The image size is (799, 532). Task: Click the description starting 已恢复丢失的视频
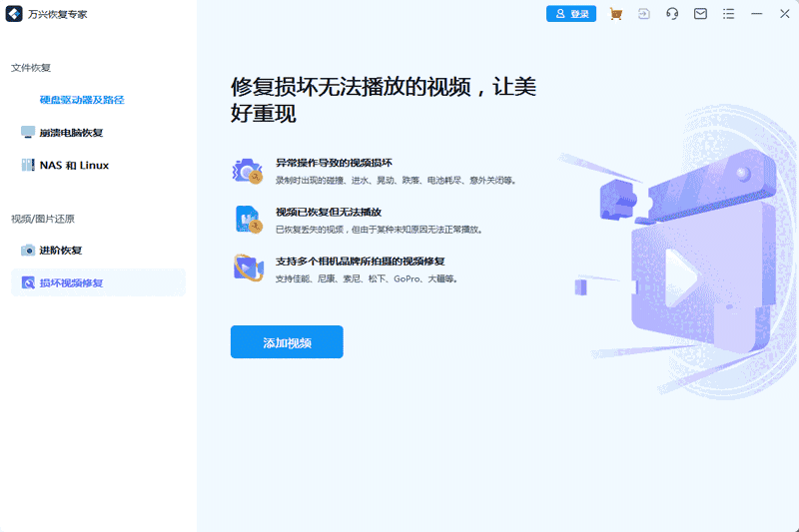click(380, 230)
